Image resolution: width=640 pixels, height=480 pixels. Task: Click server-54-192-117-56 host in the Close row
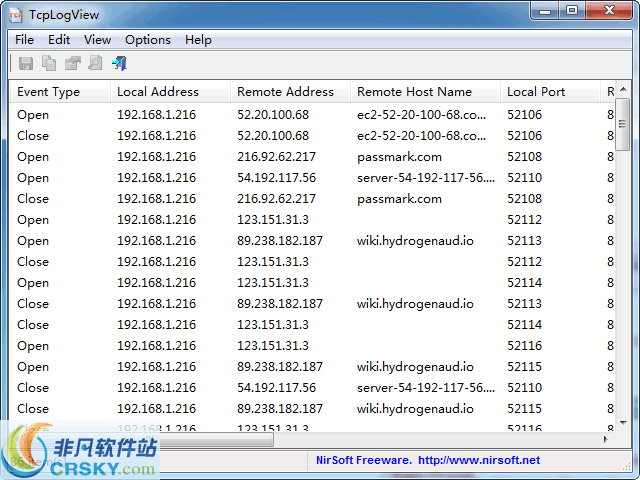click(426, 388)
